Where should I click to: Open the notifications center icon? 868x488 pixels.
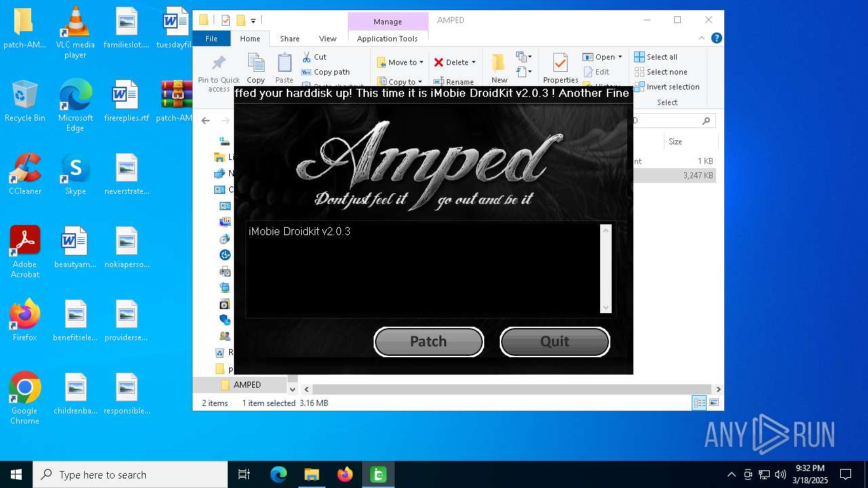[x=846, y=474]
